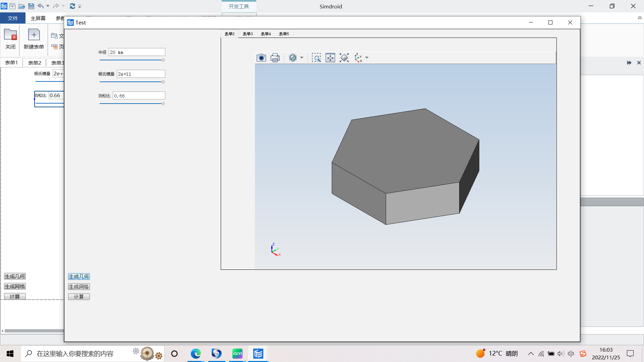Open the customize quick access toolbar dropdown

80,6
